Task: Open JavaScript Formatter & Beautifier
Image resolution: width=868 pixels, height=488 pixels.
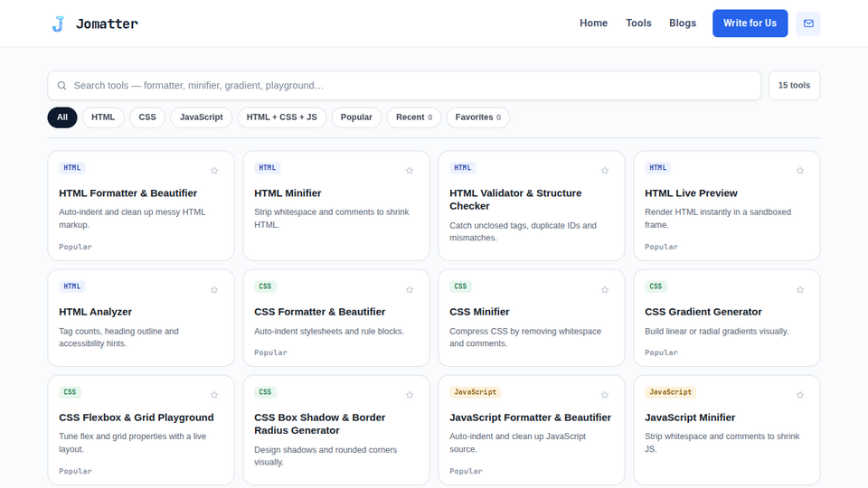Action: (x=531, y=418)
